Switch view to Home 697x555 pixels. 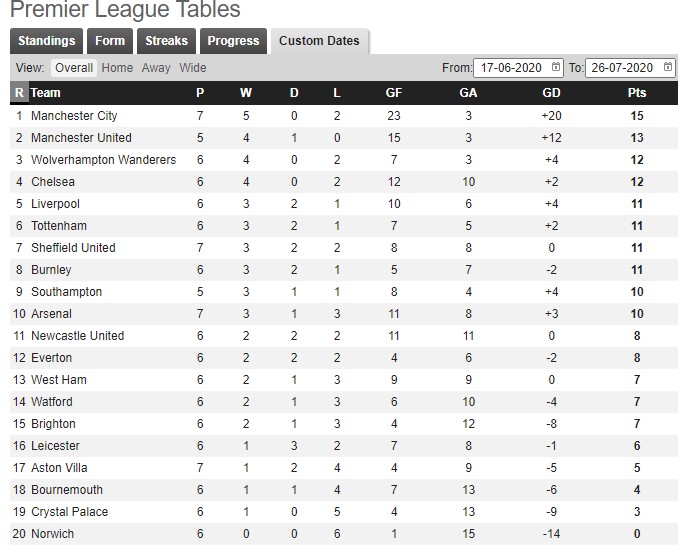pos(117,68)
